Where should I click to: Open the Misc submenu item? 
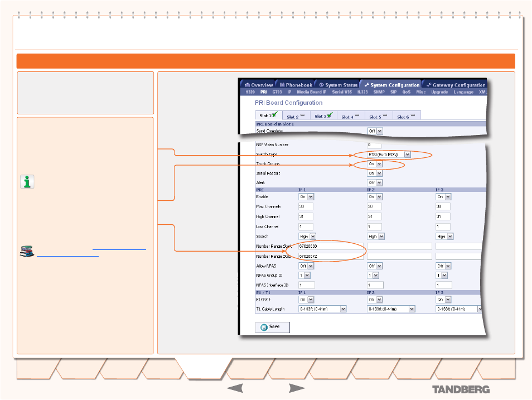click(421, 92)
